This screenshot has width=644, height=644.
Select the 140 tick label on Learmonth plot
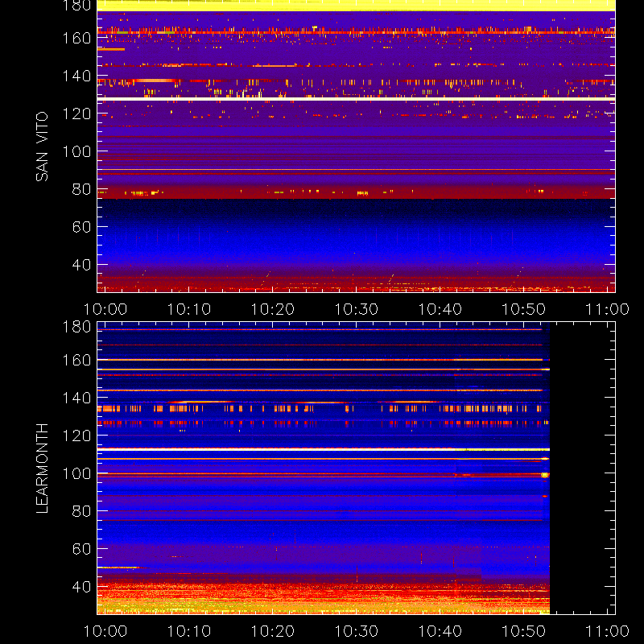coord(76,398)
